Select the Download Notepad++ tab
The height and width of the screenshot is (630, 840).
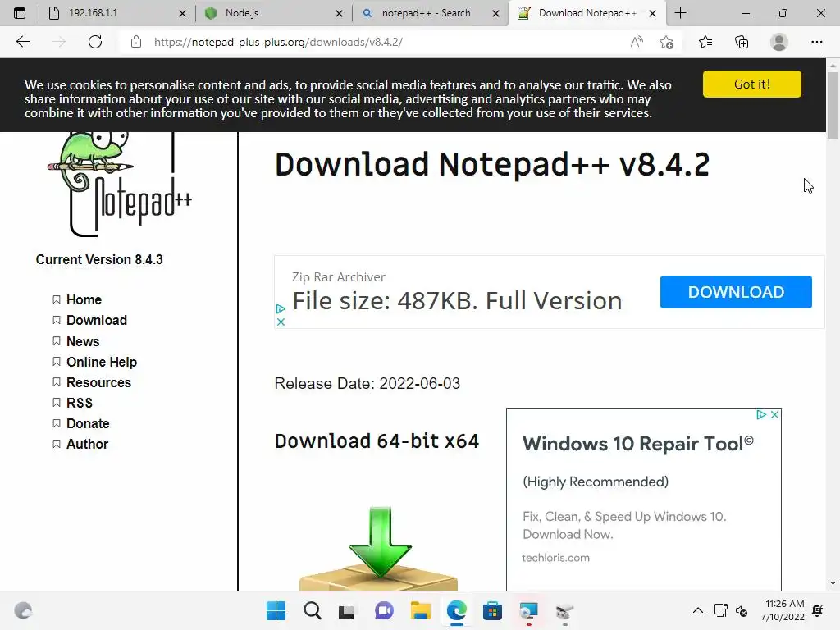tap(587, 13)
